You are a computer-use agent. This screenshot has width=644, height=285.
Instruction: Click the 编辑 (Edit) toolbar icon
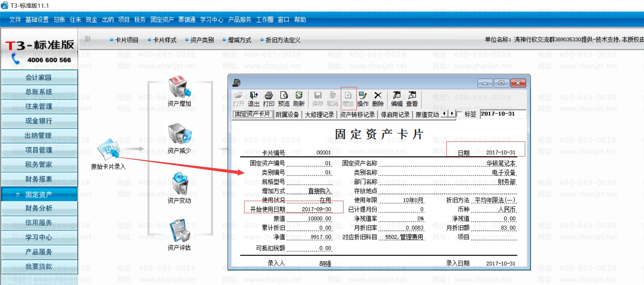pos(397,99)
